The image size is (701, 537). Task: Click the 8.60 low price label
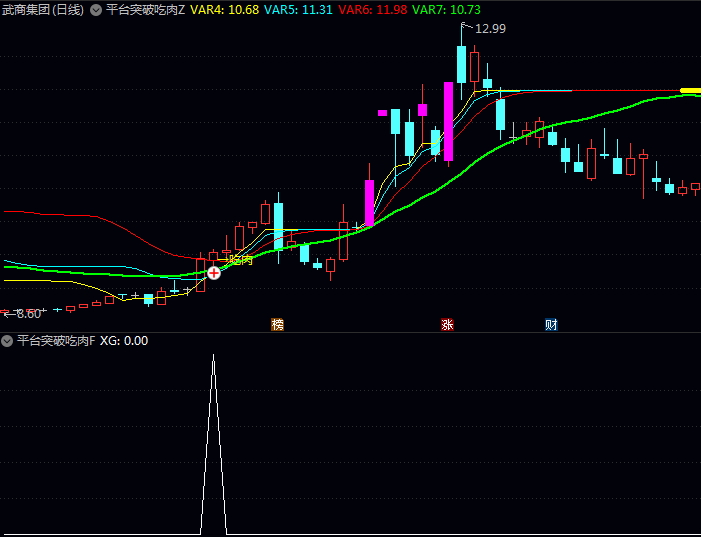[27, 314]
